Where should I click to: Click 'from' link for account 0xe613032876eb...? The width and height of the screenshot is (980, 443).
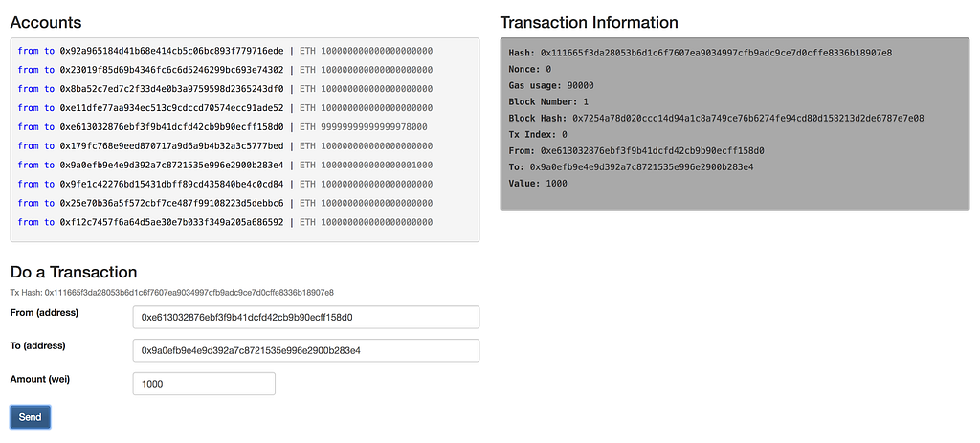point(28,127)
